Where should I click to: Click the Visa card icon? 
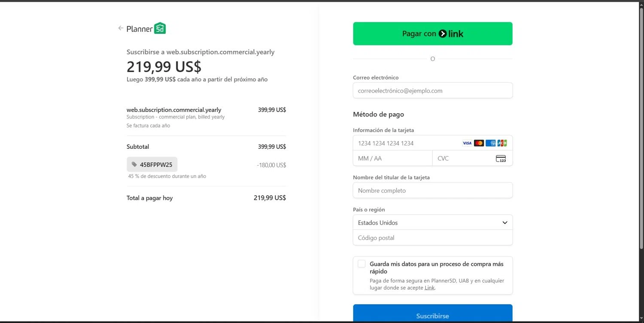pyautogui.click(x=467, y=143)
